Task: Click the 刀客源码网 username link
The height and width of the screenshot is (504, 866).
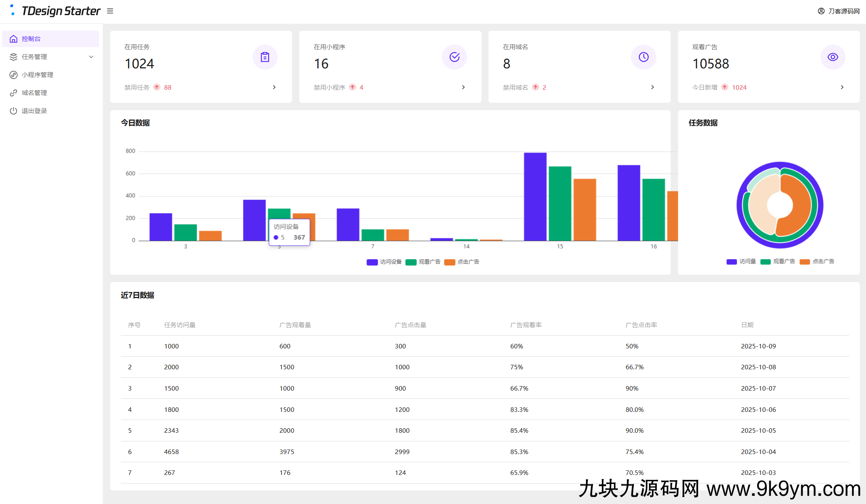Action: [x=843, y=11]
